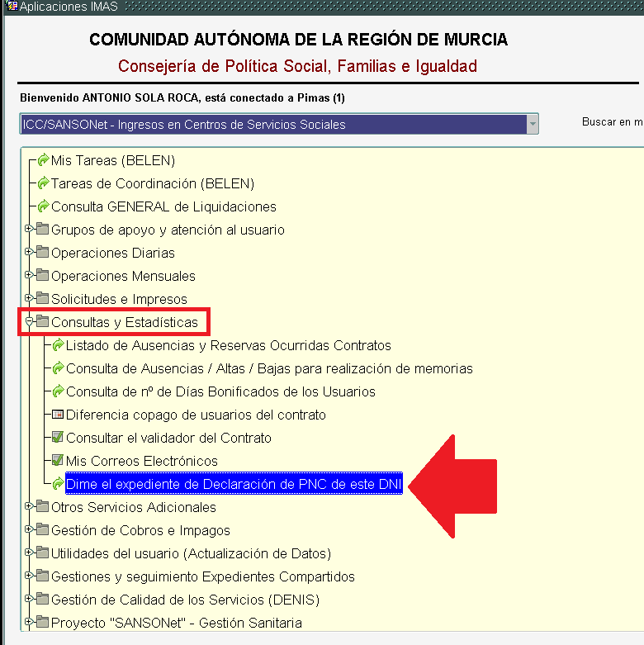This screenshot has height=645, width=644.
Task: Click the green arrow icon beside Mis Tareas
Action: (x=44, y=160)
